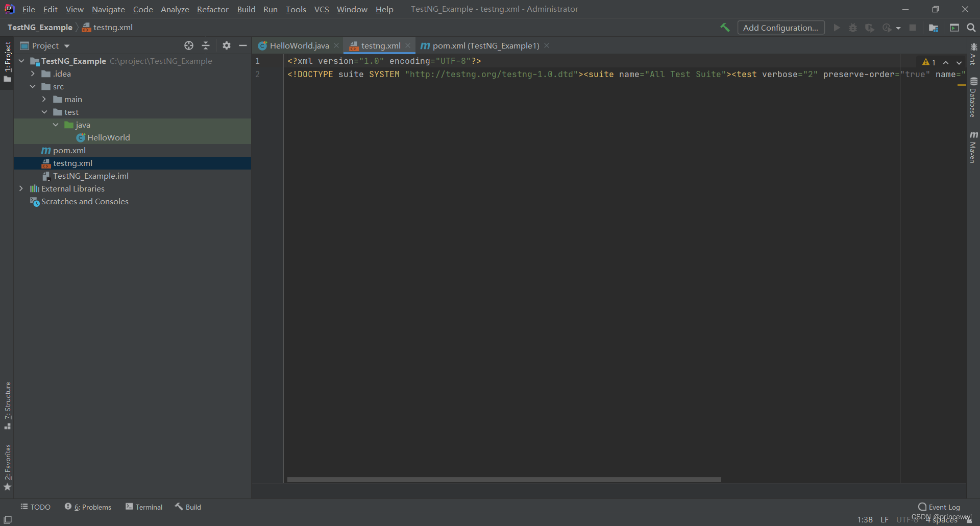
Task: Open the Navigate menu
Action: [108, 9]
